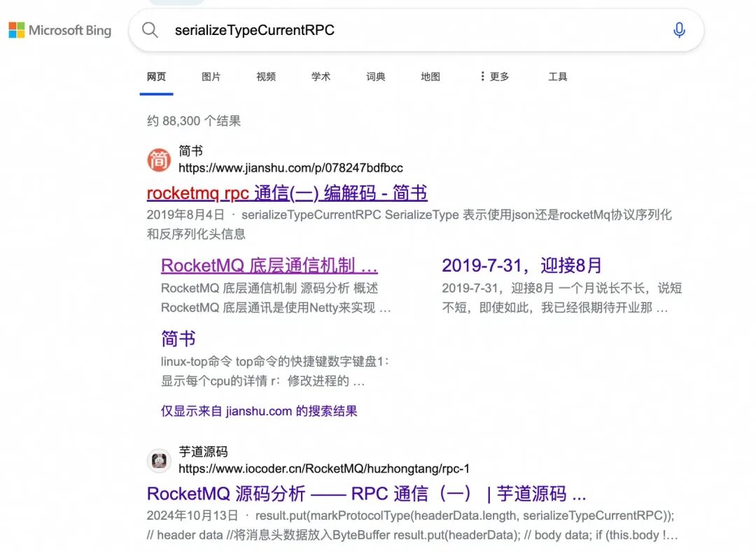The width and height of the screenshot is (756, 552).
Task: Expand the 更多 menu
Action: coord(495,77)
